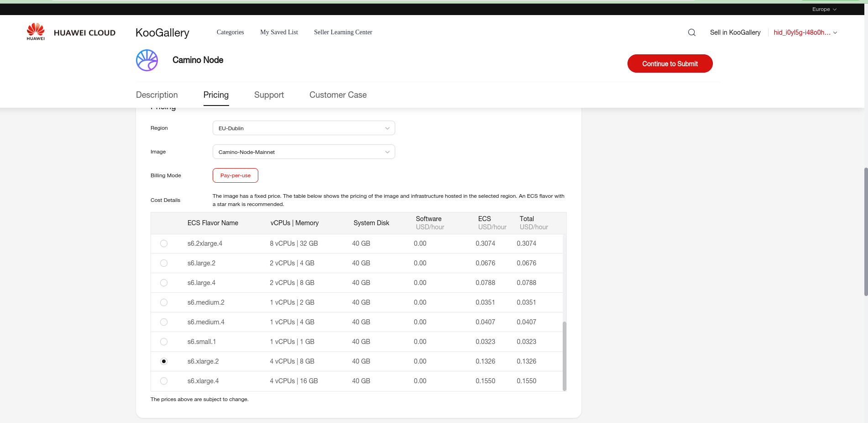The height and width of the screenshot is (423, 868).
Task: Open the Europe region selector
Action: click(824, 9)
